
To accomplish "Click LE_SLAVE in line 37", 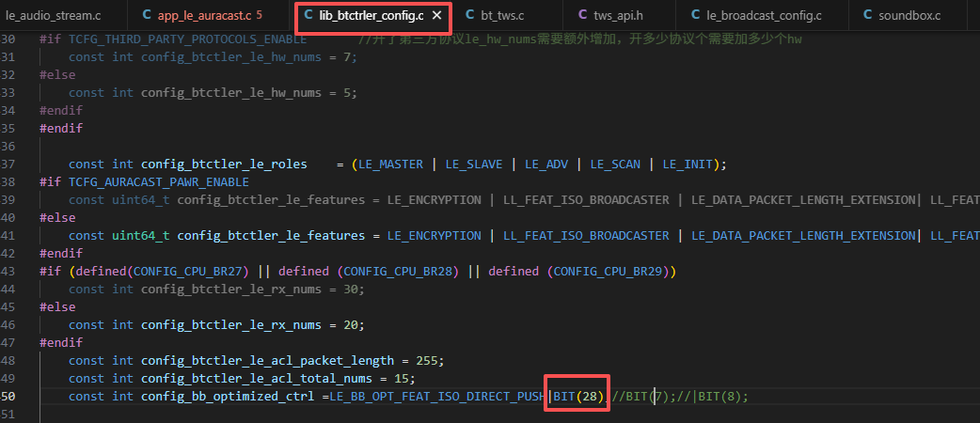I will [x=474, y=164].
